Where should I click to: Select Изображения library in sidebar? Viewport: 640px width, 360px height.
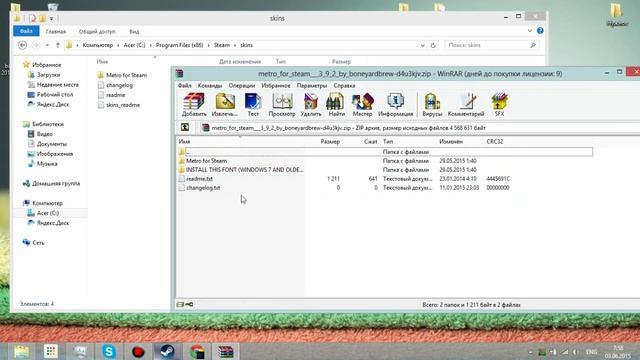(55, 154)
